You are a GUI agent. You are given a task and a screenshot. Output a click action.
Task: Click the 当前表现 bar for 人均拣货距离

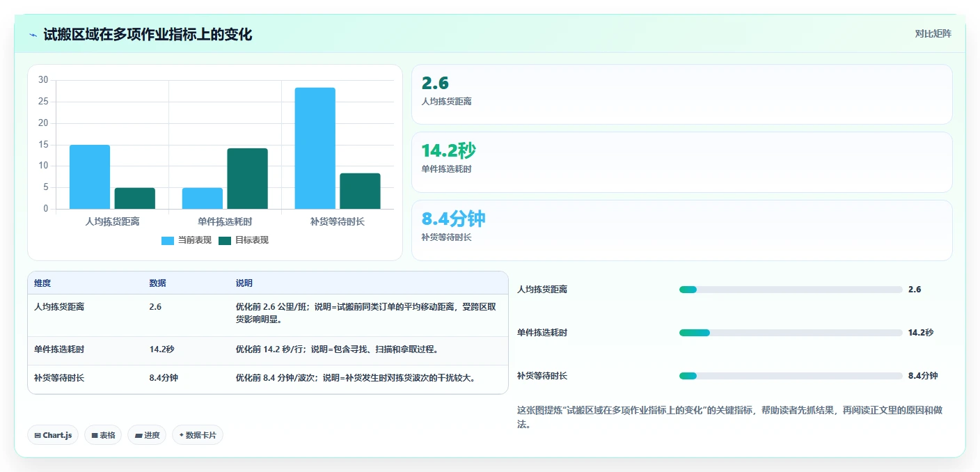(90, 177)
